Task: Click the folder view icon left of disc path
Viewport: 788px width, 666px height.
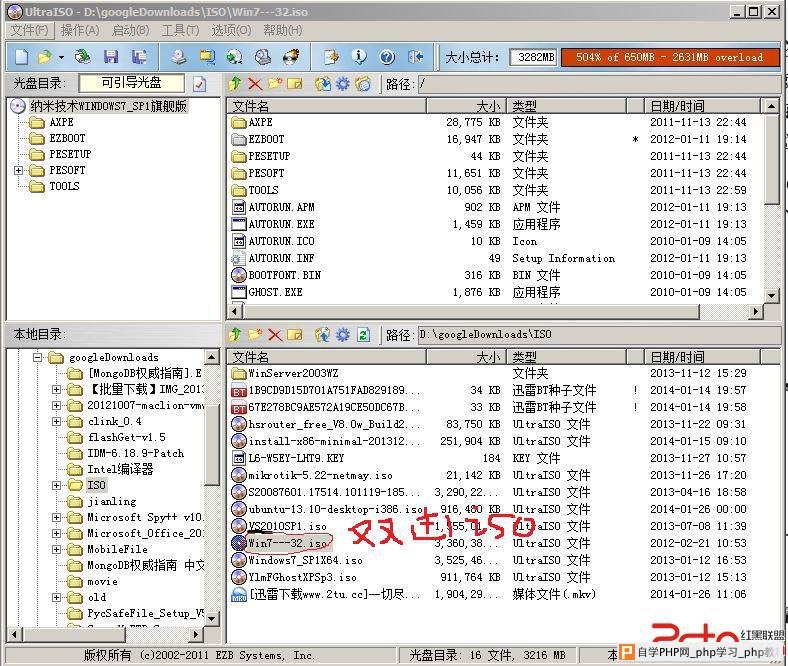Action: coord(363,83)
